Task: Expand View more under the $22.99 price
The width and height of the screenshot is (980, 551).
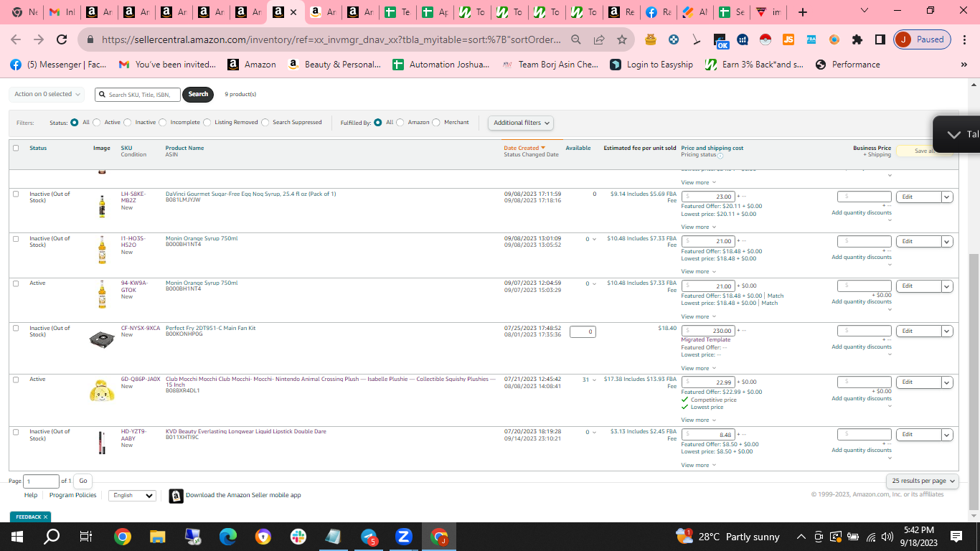Action: click(x=698, y=420)
